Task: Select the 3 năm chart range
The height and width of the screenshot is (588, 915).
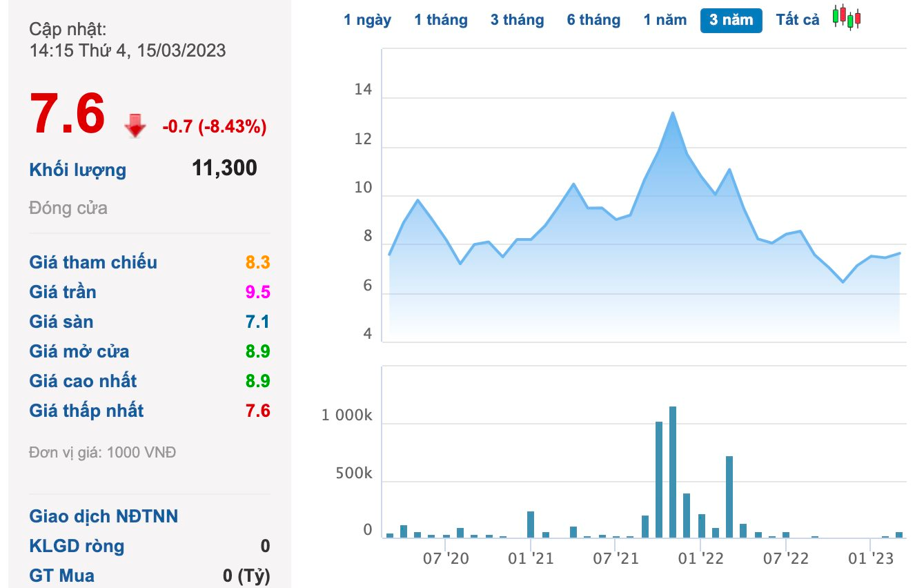Action: 731,20
